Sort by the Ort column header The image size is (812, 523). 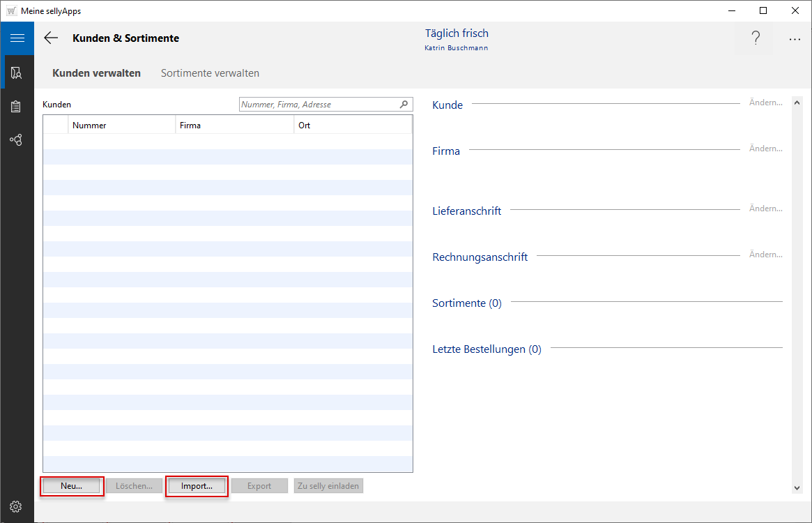(x=352, y=126)
